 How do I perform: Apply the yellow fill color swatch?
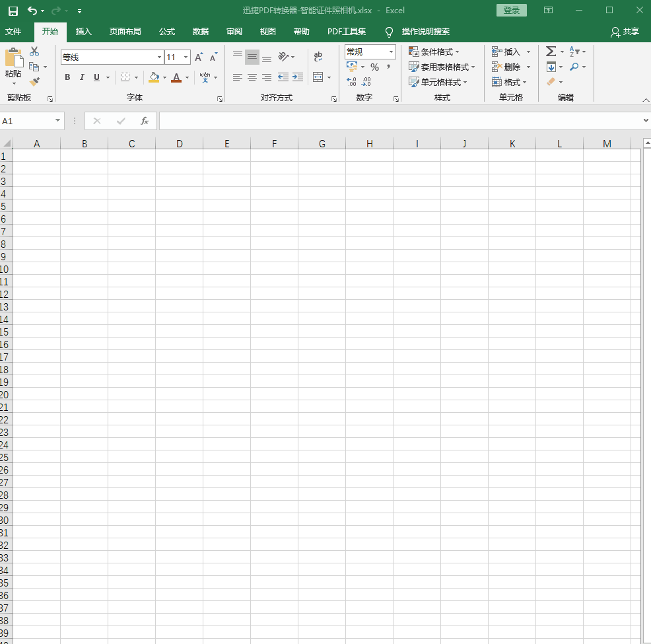154,77
